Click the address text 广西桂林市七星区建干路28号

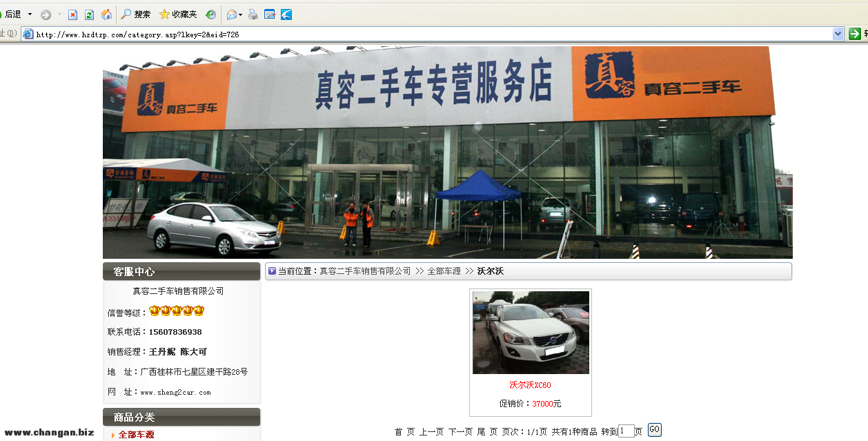click(194, 372)
